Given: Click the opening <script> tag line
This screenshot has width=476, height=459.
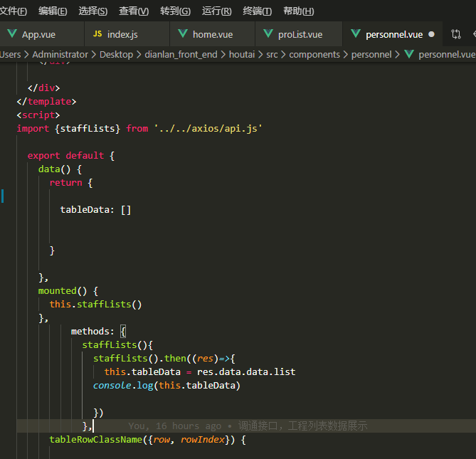Looking at the screenshot, I should pyautogui.click(x=38, y=115).
